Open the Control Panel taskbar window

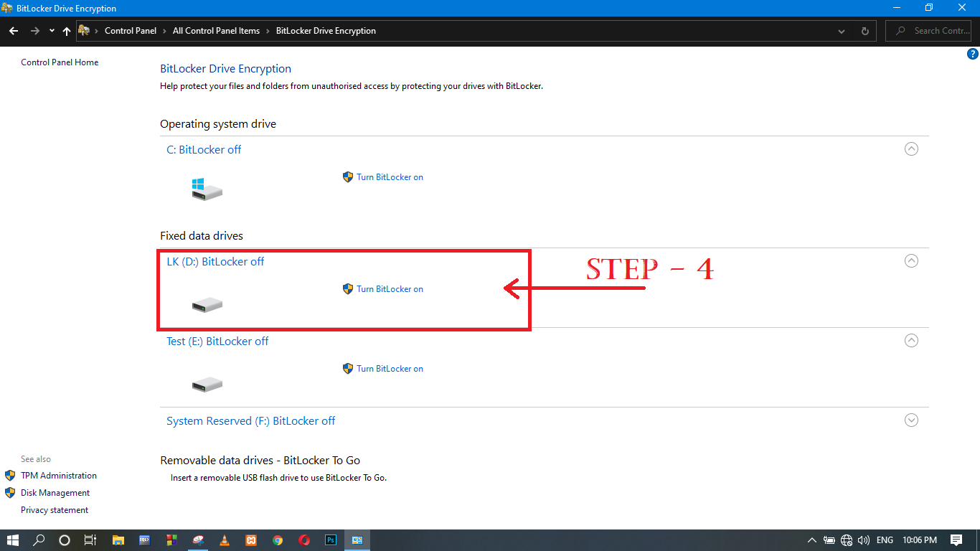357,540
